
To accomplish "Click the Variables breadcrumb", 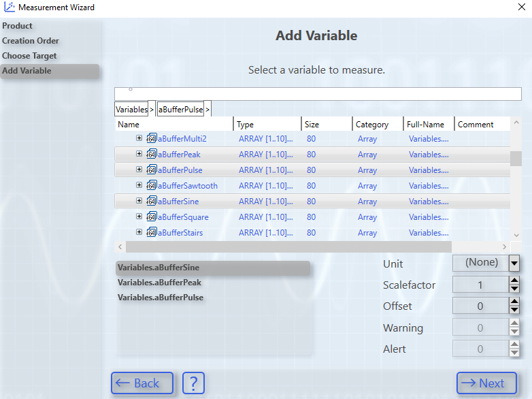I will 131,110.
